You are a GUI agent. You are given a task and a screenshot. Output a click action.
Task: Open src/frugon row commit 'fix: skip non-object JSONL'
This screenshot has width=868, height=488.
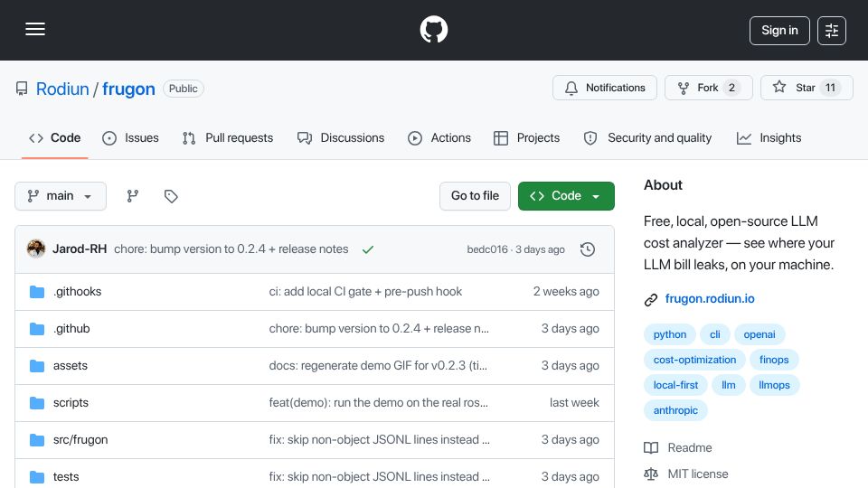(x=379, y=440)
